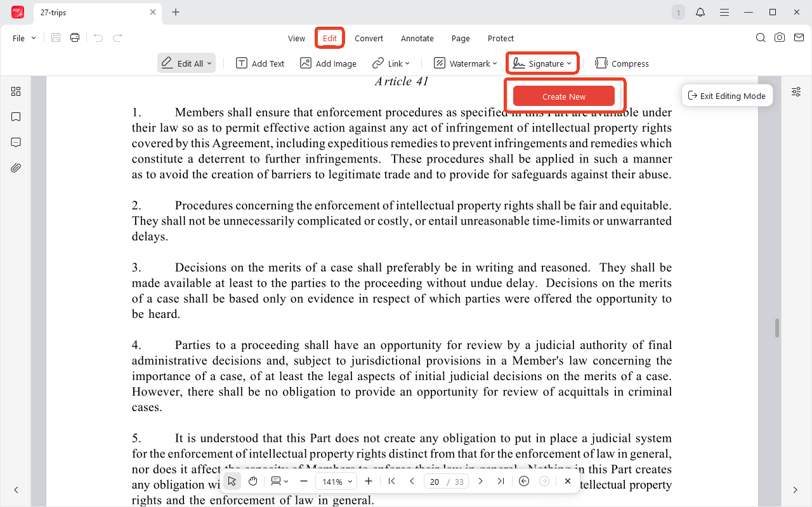
Task: Expand the Edit All dropdown
Action: [210, 63]
